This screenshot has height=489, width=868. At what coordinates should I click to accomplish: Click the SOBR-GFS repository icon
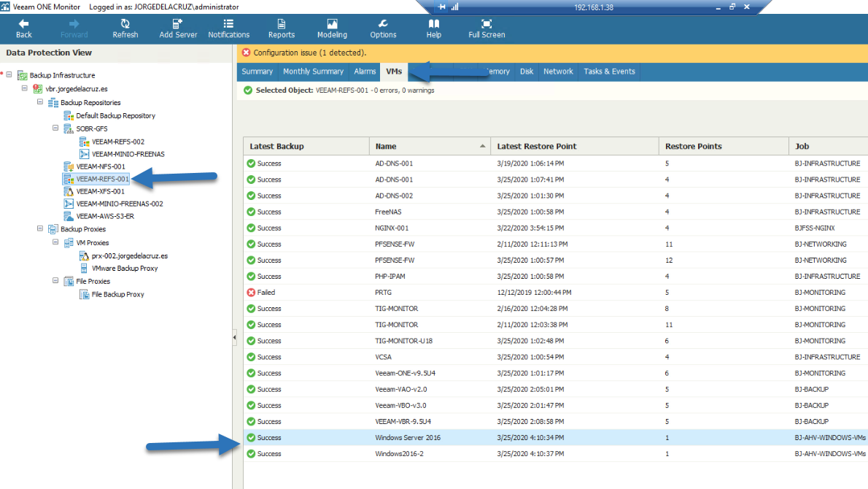tap(69, 128)
